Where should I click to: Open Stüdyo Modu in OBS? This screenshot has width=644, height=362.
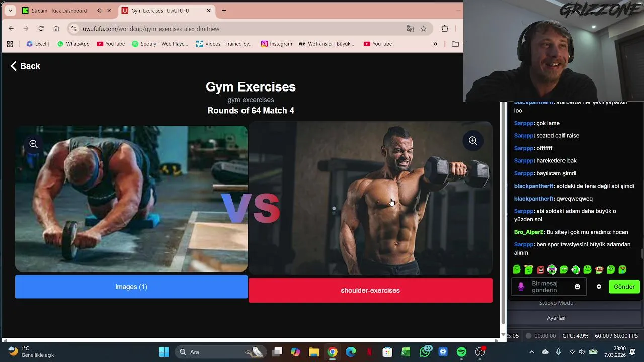click(x=556, y=303)
